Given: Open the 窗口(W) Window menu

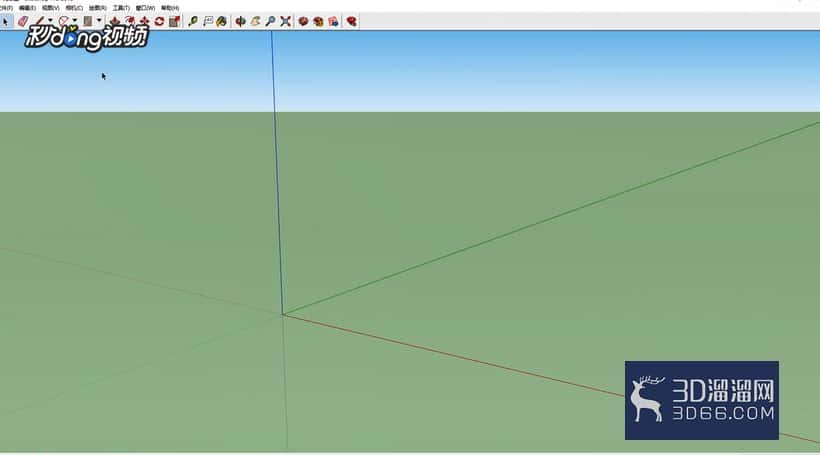Looking at the screenshot, I should pos(145,8).
